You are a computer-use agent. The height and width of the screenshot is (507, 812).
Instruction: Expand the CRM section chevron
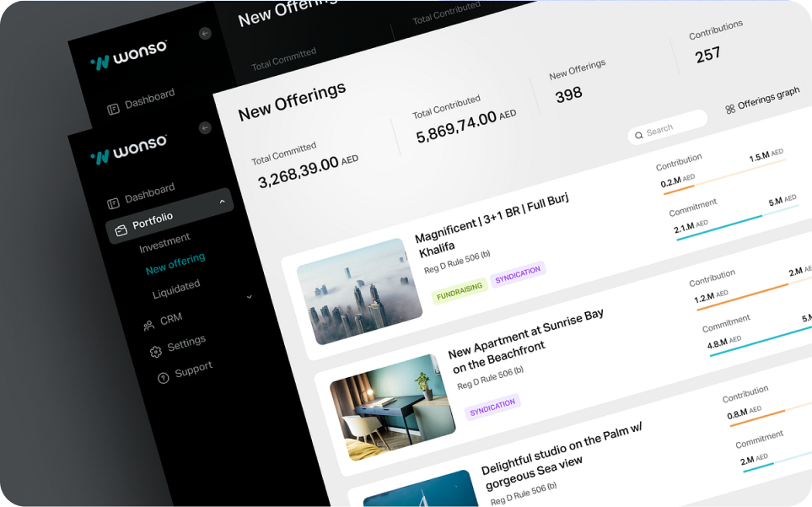point(249,297)
